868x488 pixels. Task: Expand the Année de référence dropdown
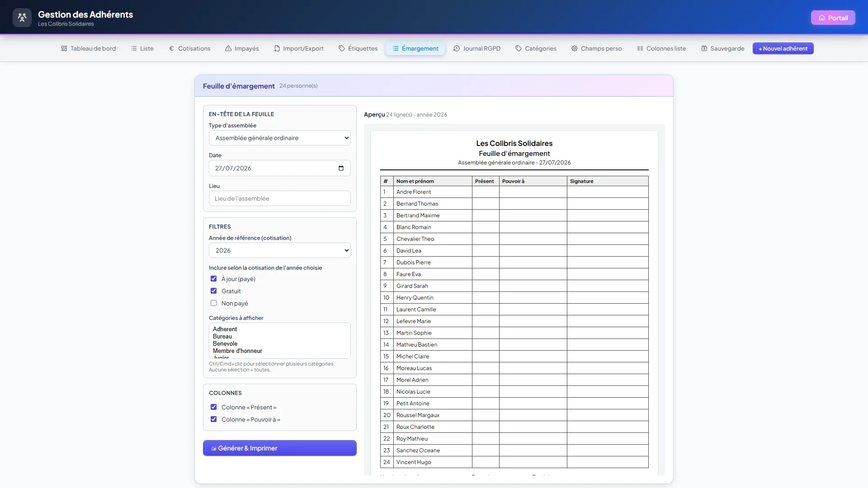point(280,250)
